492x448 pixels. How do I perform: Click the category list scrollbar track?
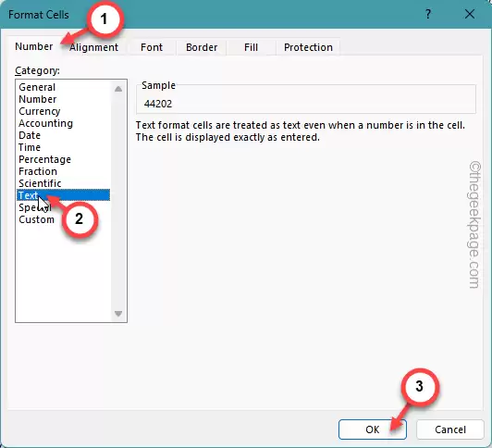tap(118, 201)
